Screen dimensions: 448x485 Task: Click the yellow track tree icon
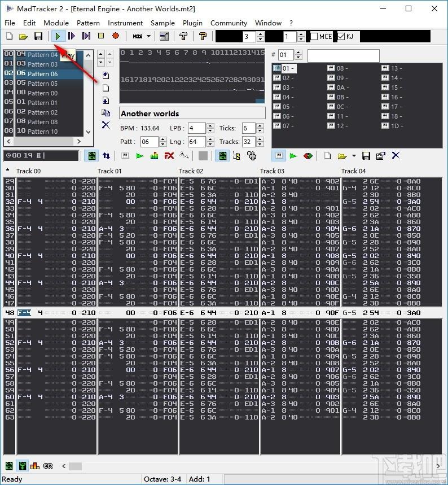click(x=237, y=156)
